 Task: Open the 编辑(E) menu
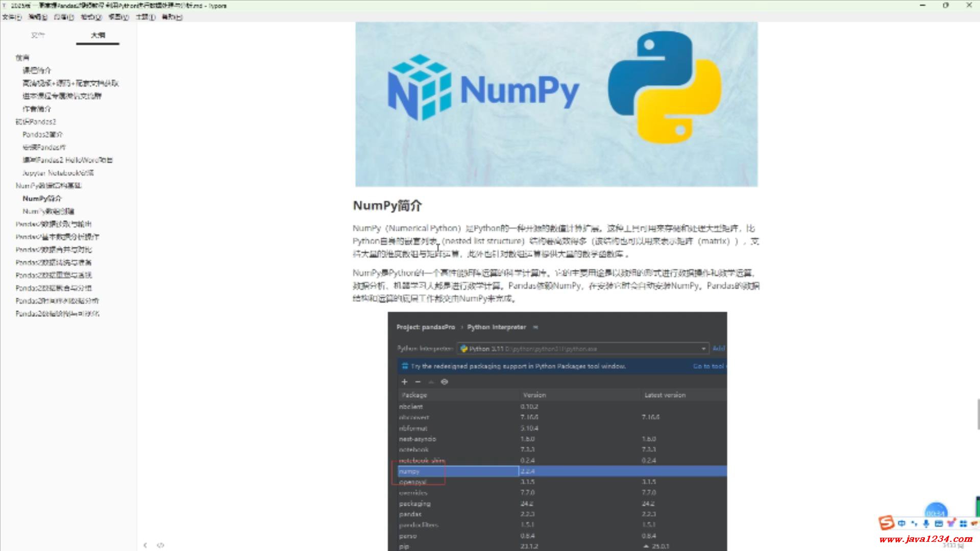(38, 17)
